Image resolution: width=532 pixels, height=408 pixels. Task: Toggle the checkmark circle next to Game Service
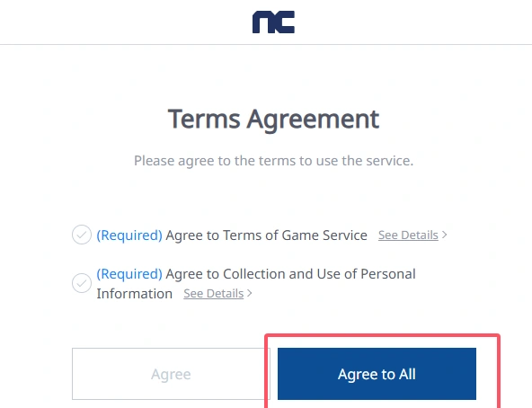click(82, 235)
